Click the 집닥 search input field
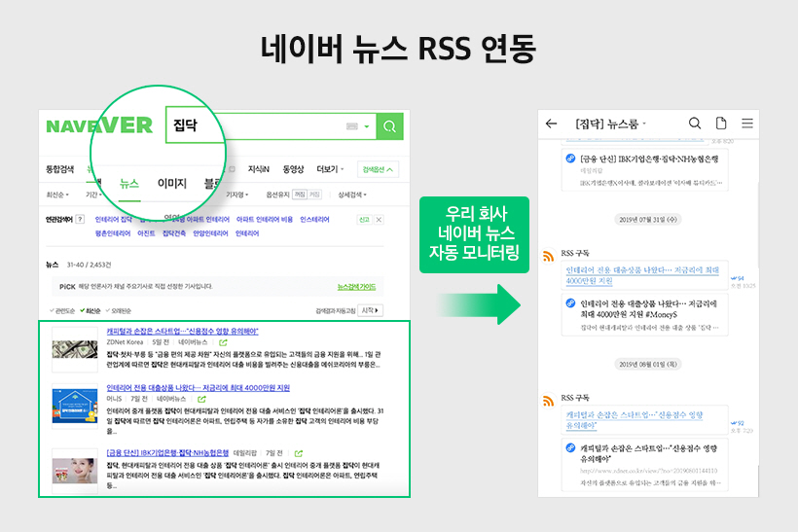The height and width of the screenshot is (532, 798). [253, 126]
